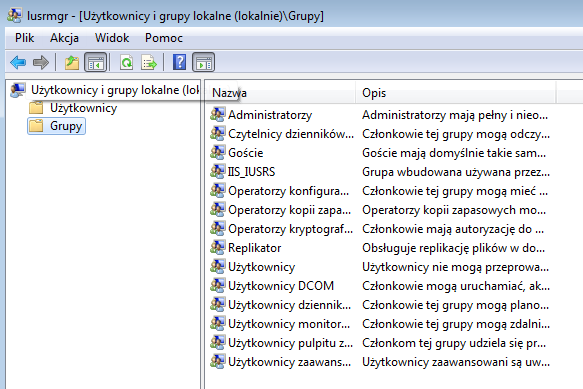Click description 'Operatorzy kopii zapasowych mo...'
The width and height of the screenshot is (583, 389).
coord(454,210)
